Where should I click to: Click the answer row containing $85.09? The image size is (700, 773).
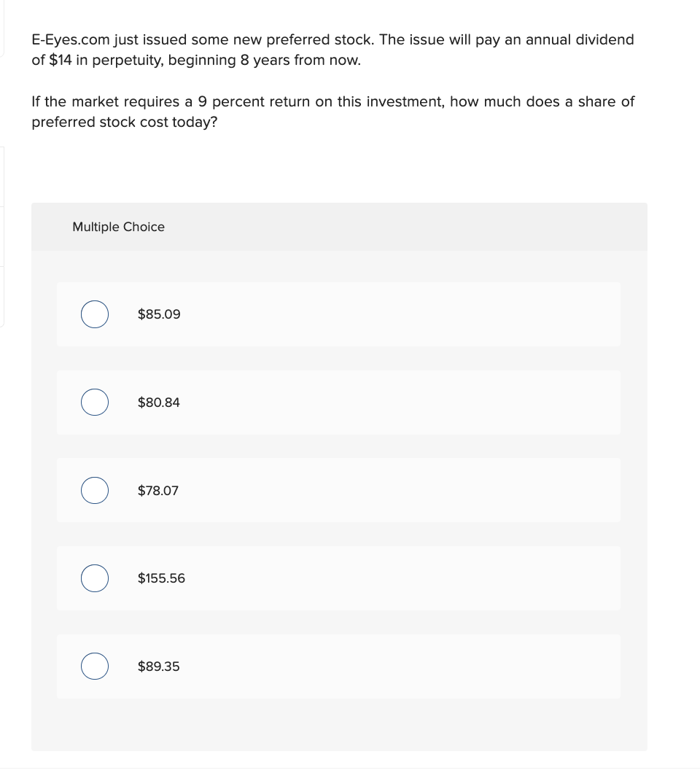pos(338,314)
